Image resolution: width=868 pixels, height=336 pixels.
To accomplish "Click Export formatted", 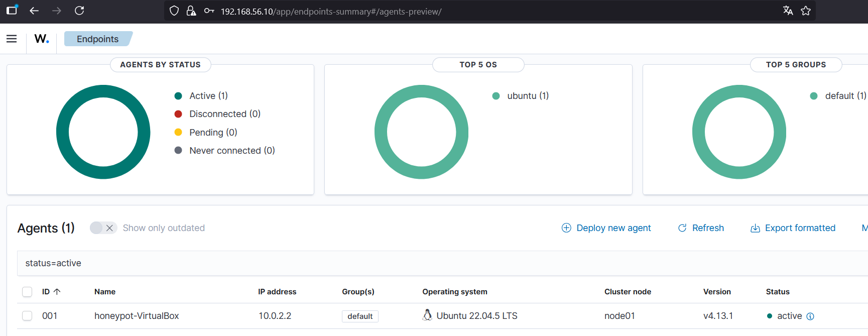I will 793,228.
